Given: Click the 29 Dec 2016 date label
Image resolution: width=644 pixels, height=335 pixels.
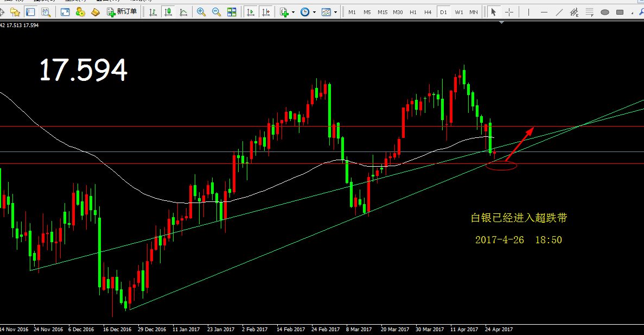Looking at the screenshot, I should pos(152,329).
